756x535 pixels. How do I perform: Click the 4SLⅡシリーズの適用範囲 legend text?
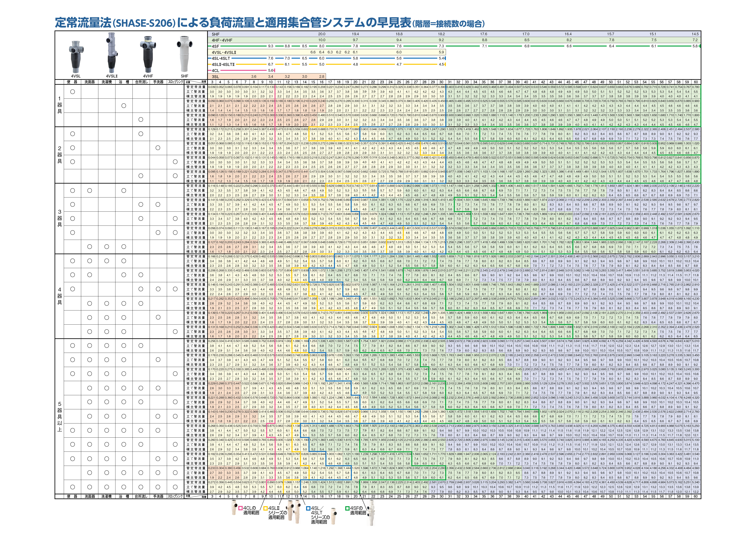click(277, 513)
